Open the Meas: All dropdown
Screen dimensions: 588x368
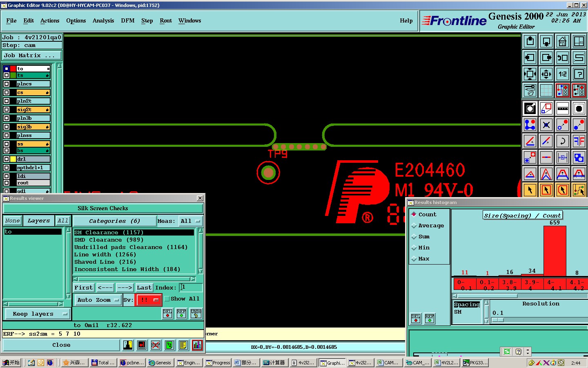point(191,221)
